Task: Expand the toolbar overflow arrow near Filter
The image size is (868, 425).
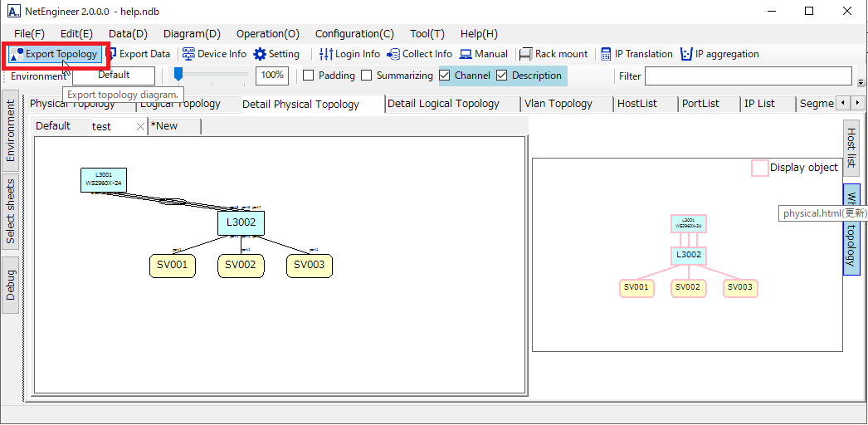Action: pyautogui.click(x=861, y=82)
